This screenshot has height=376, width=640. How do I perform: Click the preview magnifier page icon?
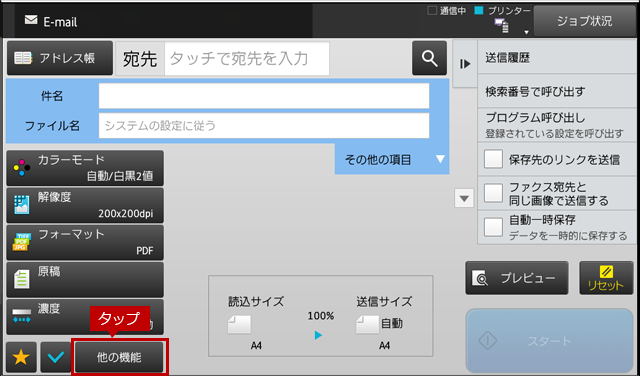[x=480, y=278]
